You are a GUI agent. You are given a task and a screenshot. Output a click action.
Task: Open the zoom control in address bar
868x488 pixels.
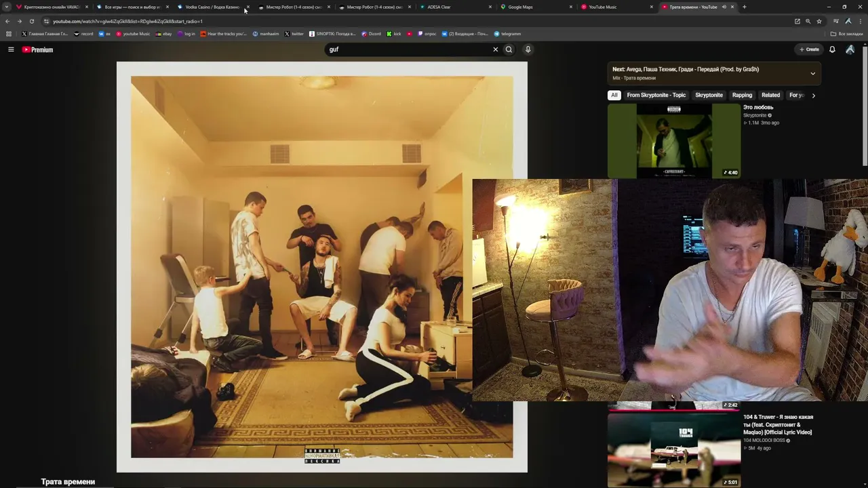pyautogui.click(x=808, y=21)
